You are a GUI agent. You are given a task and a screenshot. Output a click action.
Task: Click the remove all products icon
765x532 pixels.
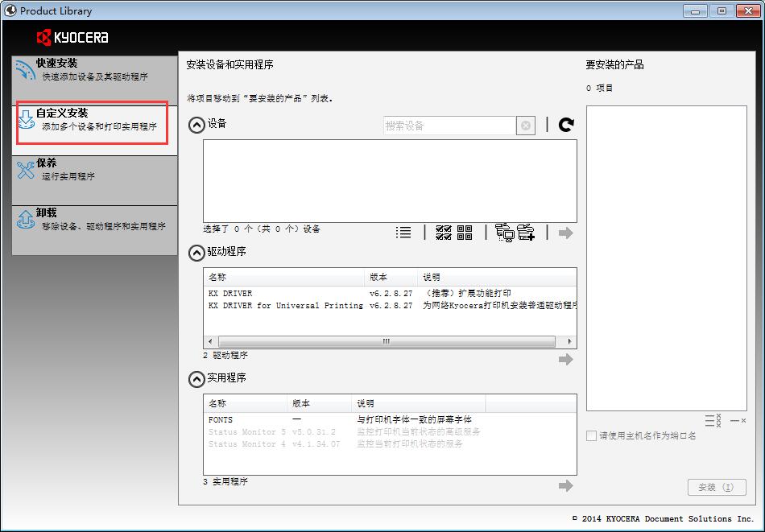pyautogui.click(x=713, y=420)
